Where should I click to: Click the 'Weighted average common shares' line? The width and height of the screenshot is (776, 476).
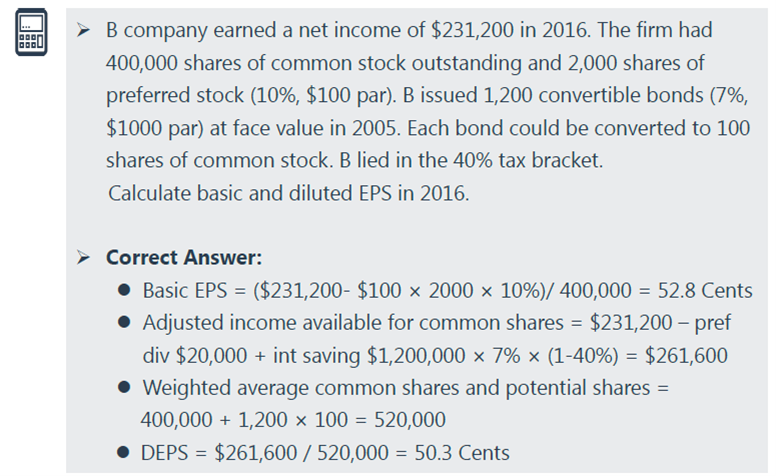pos(396,387)
